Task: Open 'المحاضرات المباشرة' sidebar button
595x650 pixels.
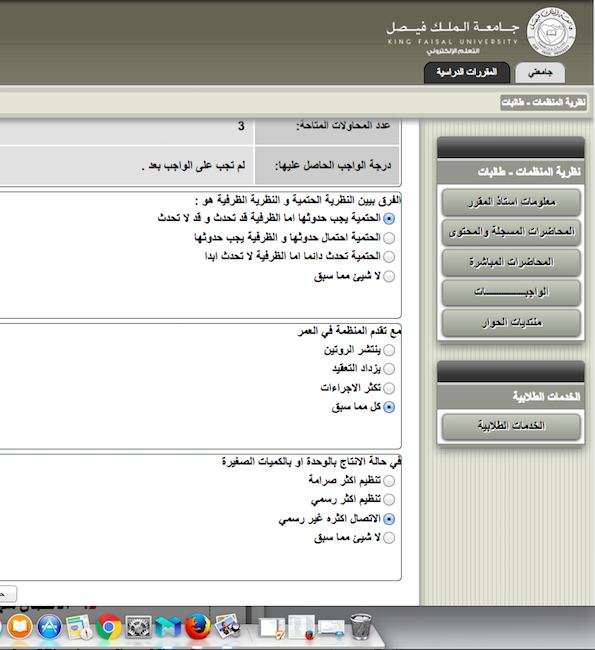Action: pos(511,262)
